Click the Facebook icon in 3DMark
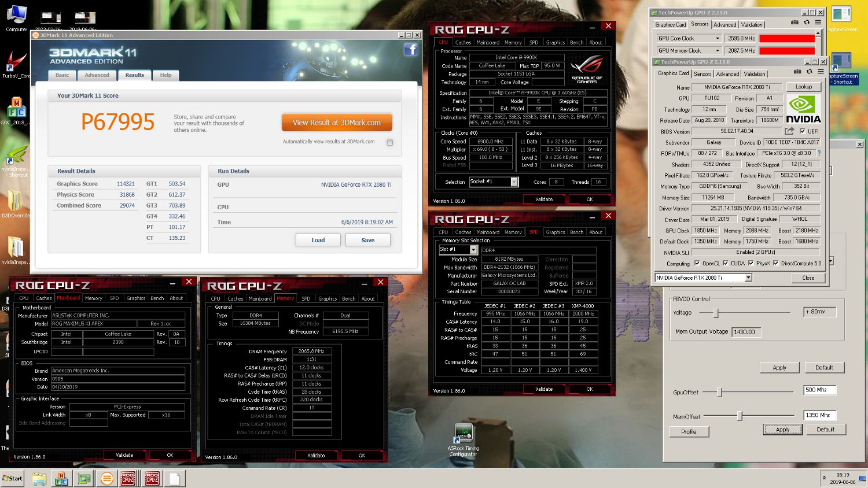This screenshot has height=488, width=868. click(x=410, y=50)
